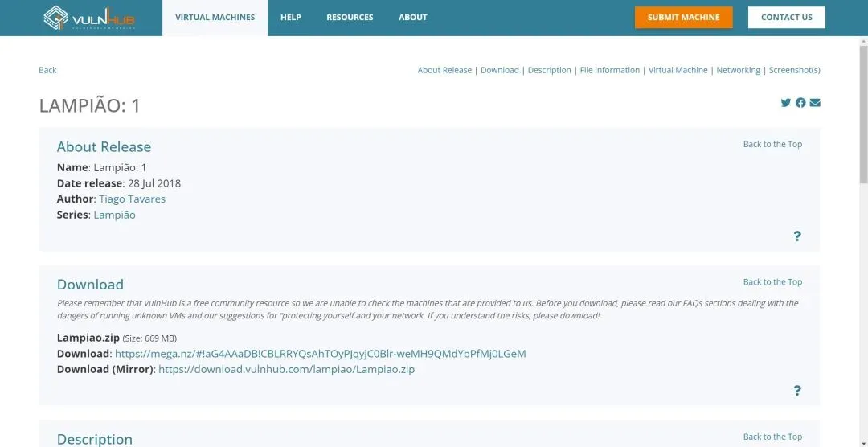The image size is (868, 447).
Task: Share the page on Facebook
Action: click(x=800, y=102)
